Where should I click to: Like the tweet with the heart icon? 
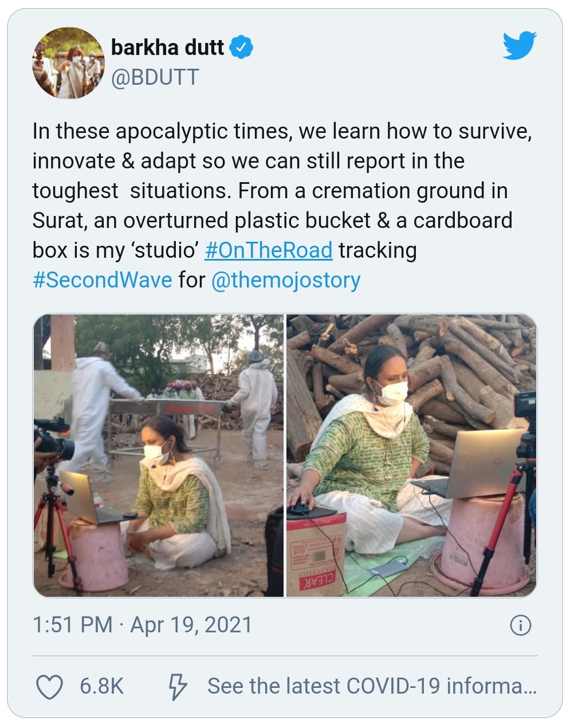pyautogui.click(x=50, y=686)
